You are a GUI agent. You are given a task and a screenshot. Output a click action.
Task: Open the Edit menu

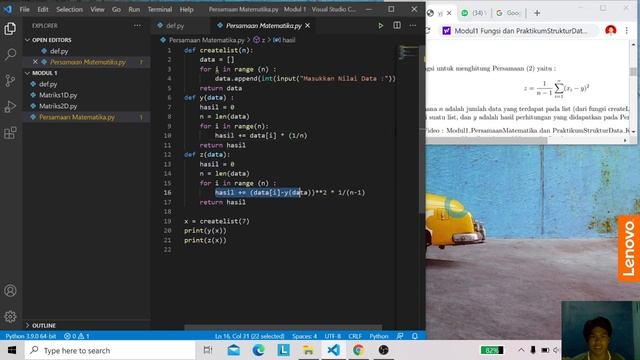coord(42,9)
